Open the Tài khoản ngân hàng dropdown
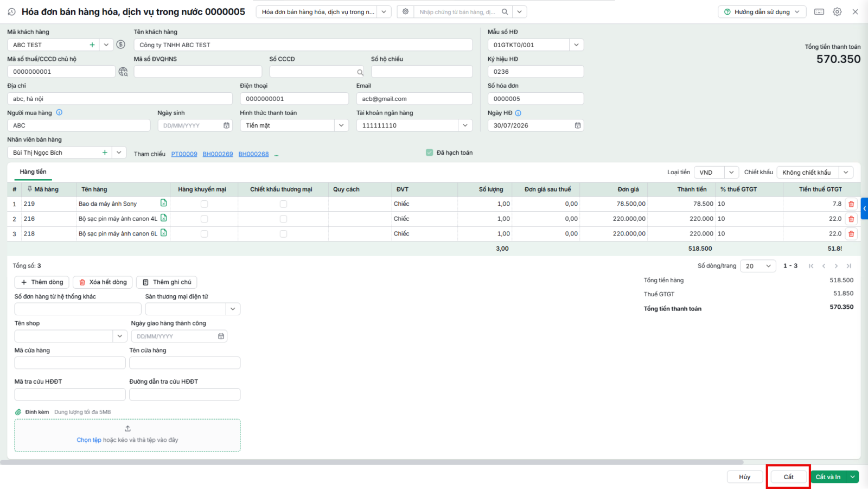 point(465,125)
